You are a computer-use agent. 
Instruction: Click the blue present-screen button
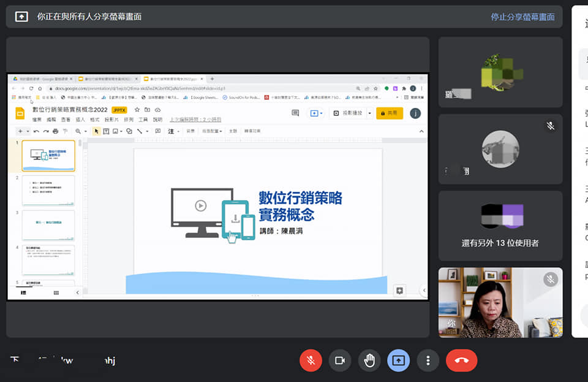click(399, 361)
